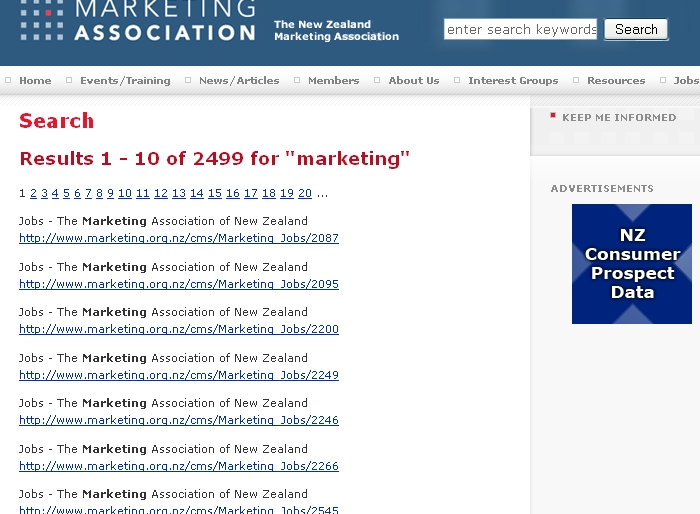Open the About Us menu item
700x514 pixels.
click(414, 80)
